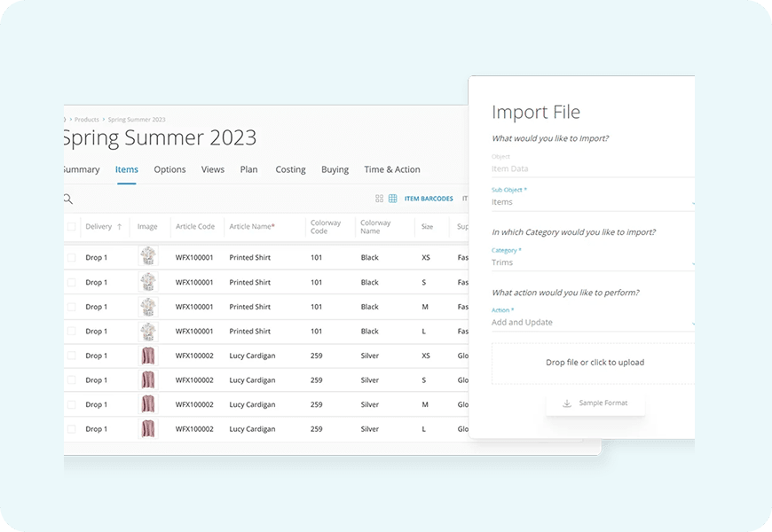Open the Action dropdown showing Add and Update
This screenshot has height=532, width=772.
(593, 323)
